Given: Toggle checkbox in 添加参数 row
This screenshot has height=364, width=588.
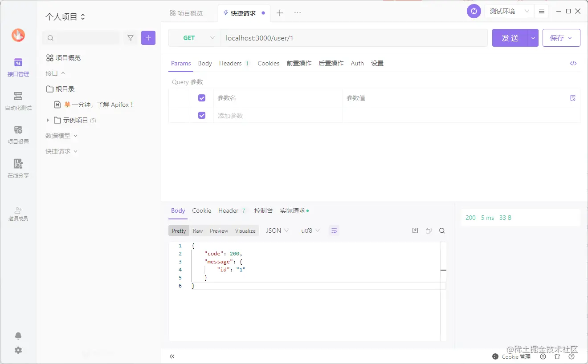Looking at the screenshot, I should 202,115.
